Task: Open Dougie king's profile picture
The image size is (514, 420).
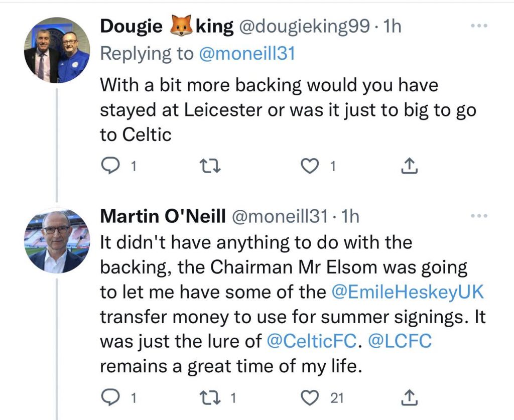Action: (57, 50)
